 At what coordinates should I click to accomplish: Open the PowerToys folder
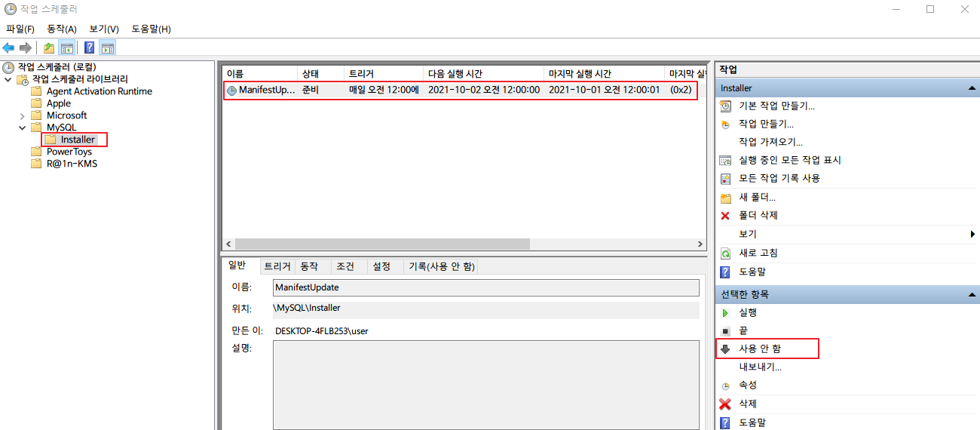69,152
